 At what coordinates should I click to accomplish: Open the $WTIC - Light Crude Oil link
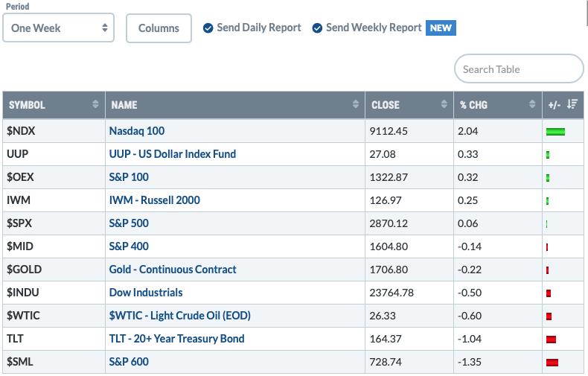(x=179, y=316)
